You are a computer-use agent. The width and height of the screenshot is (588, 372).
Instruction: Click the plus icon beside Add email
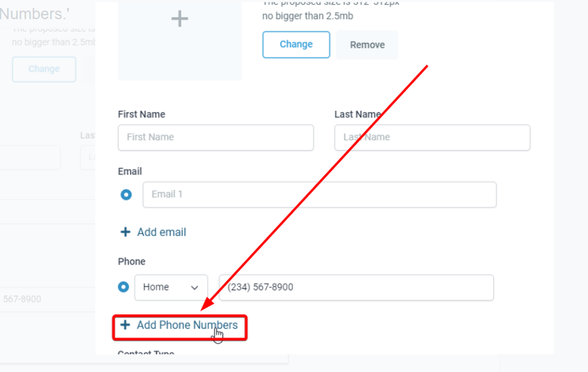point(125,232)
